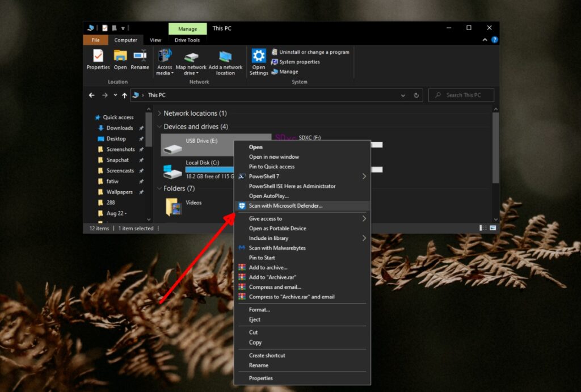Select Scan with Microsoft Defender
The height and width of the screenshot is (392, 581).
coord(289,206)
